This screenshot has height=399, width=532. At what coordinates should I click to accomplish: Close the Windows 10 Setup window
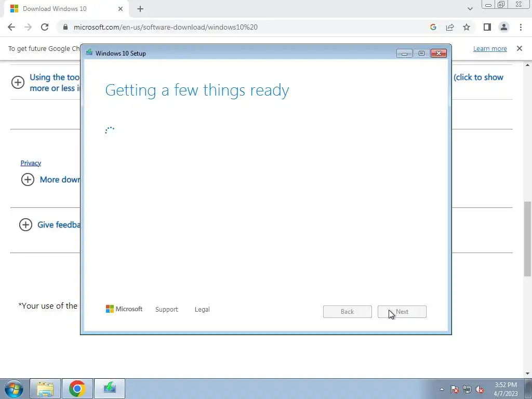pyautogui.click(x=438, y=54)
